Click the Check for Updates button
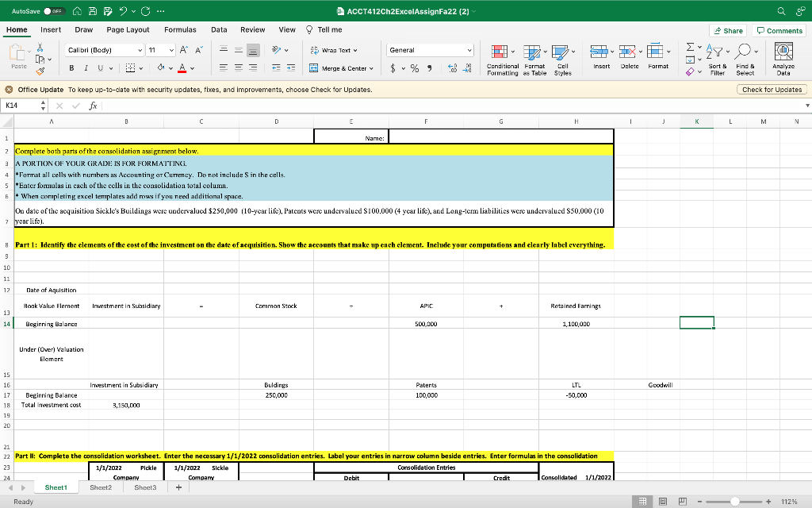 click(772, 90)
